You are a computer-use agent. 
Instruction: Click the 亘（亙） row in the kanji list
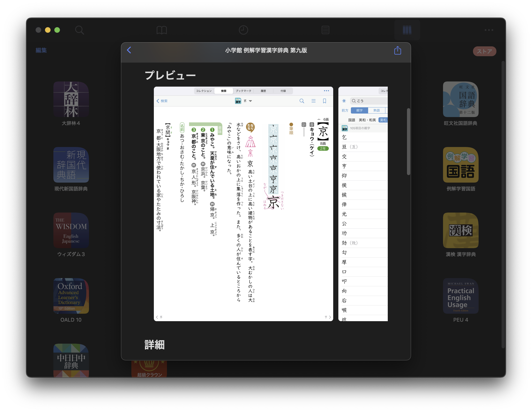pos(363,147)
